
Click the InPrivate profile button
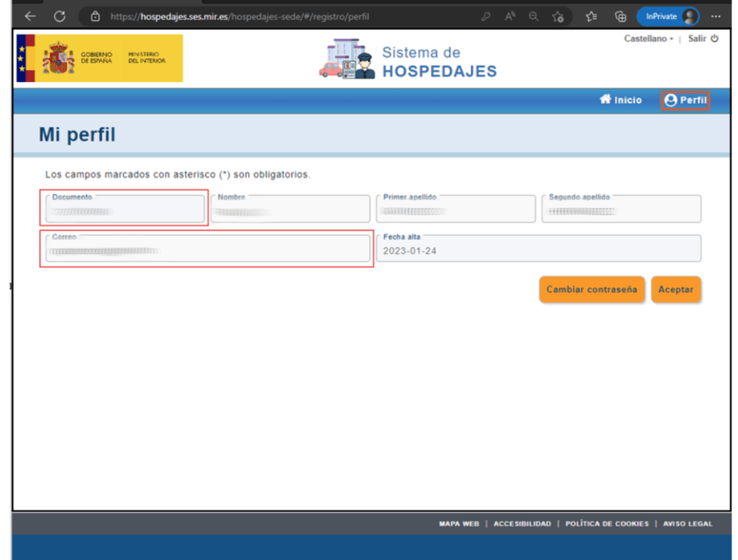(x=667, y=16)
